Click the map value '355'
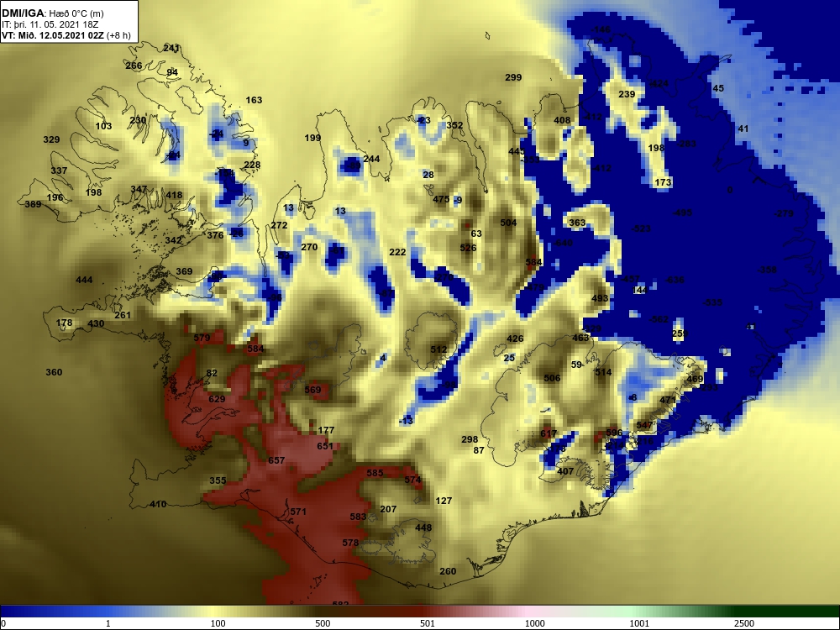The image size is (840, 630). pyautogui.click(x=218, y=480)
